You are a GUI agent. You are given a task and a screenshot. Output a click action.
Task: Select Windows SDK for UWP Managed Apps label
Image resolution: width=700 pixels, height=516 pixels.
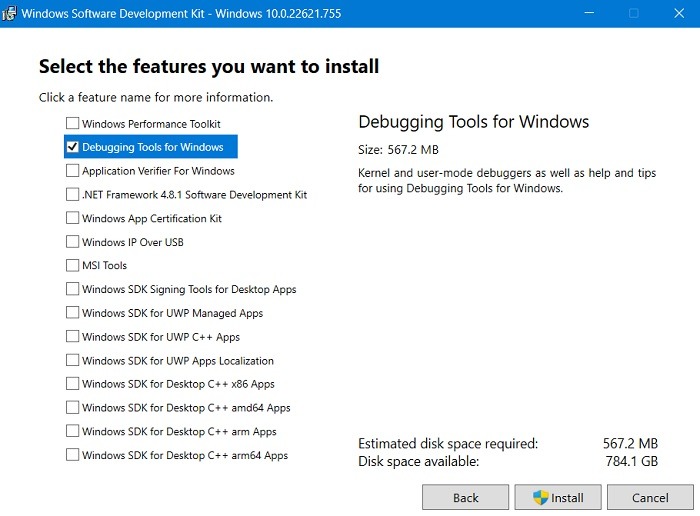pyautogui.click(x=172, y=313)
